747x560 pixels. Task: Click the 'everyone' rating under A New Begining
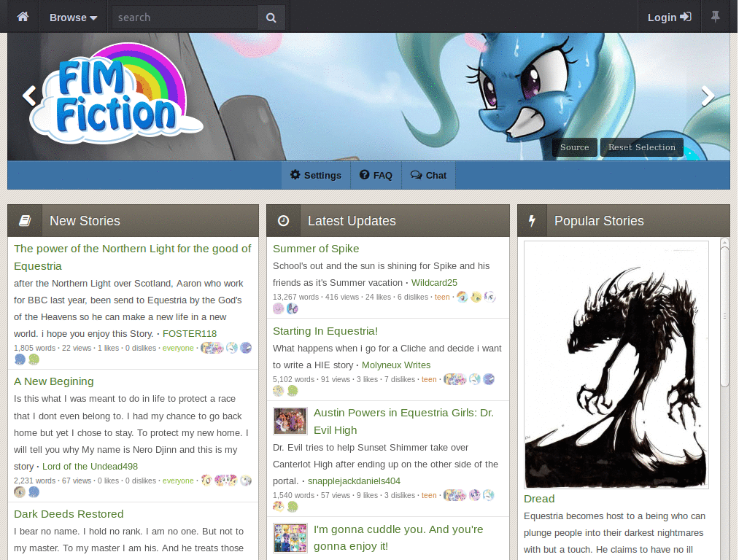(x=178, y=481)
